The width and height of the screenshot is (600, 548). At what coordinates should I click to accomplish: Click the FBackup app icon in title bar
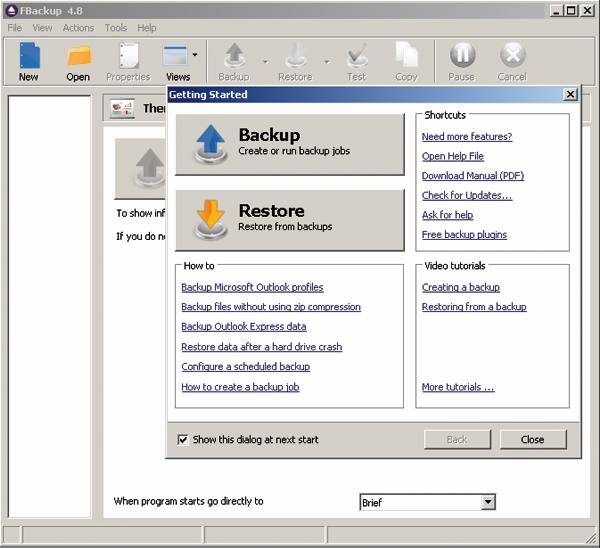point(12,11)
